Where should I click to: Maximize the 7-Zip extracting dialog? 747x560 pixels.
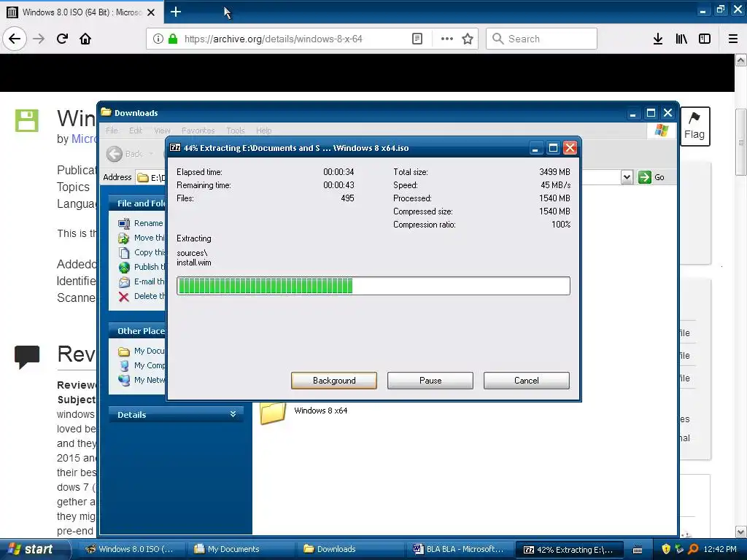point(553,148)
